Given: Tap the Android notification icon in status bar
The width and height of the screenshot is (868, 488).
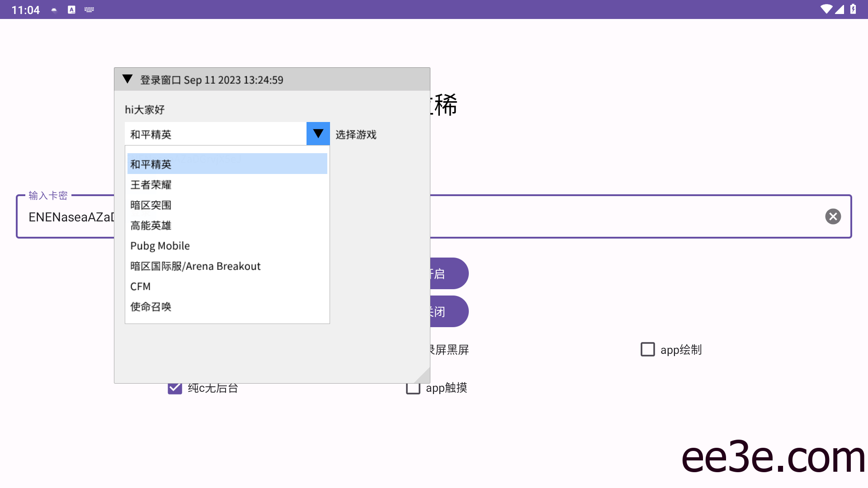Looking at the screenshot, I should click(x=54, y=9).
